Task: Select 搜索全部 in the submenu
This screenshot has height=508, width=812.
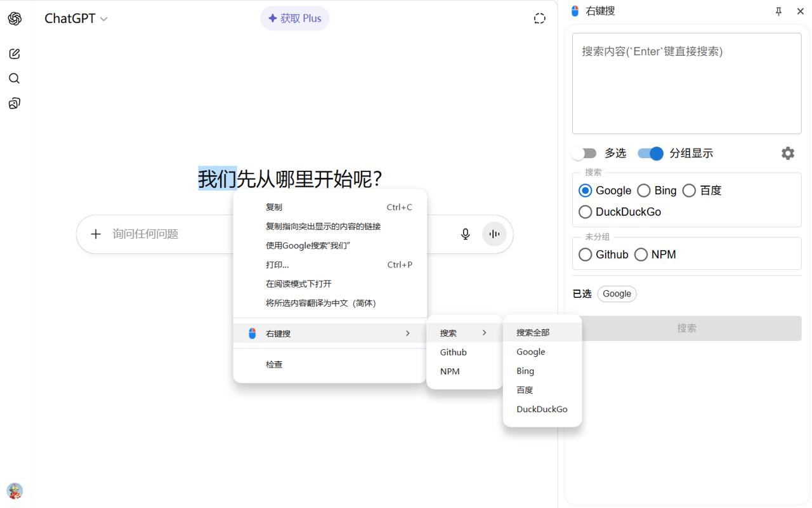Action: click(542, 332)
